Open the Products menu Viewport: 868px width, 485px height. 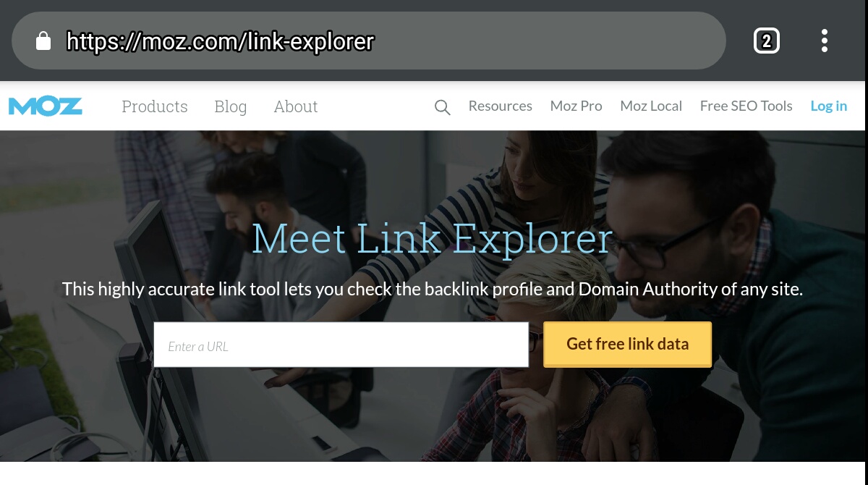(x=155, y=106)
